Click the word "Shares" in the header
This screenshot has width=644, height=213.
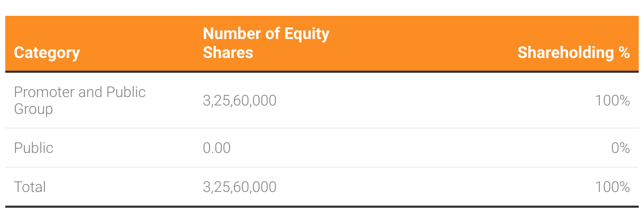click(x=228, y=53)
